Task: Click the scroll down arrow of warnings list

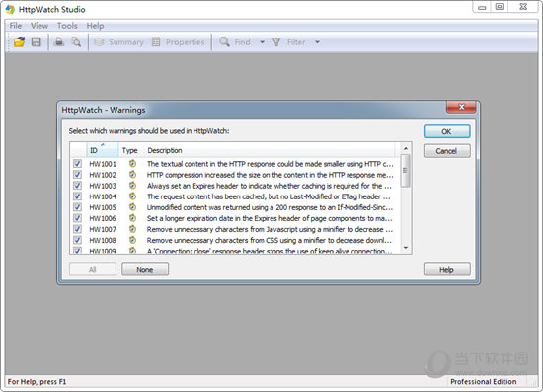Action: click(x=406, y=248)
